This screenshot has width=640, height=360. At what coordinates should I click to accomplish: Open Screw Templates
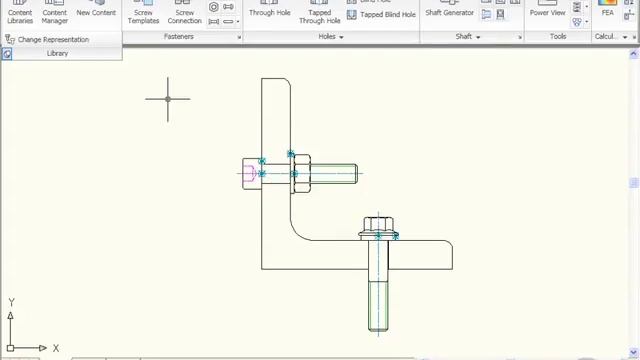(x=143, y=12)
